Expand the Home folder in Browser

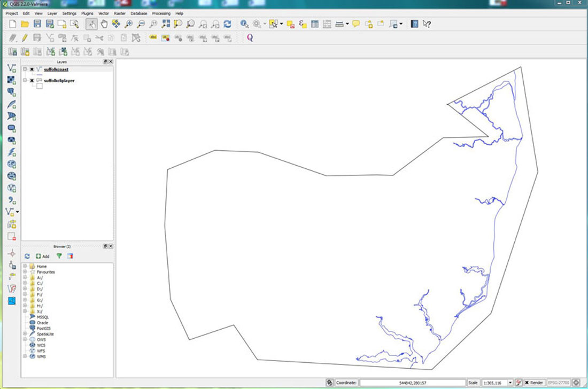tap(25, 266)
